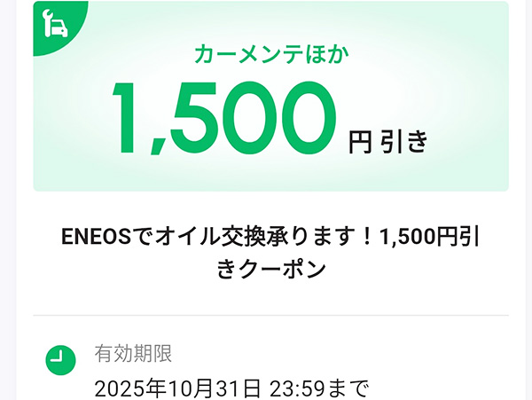Click the car maintenance wrench icon
532x400 pixels.
56,23
